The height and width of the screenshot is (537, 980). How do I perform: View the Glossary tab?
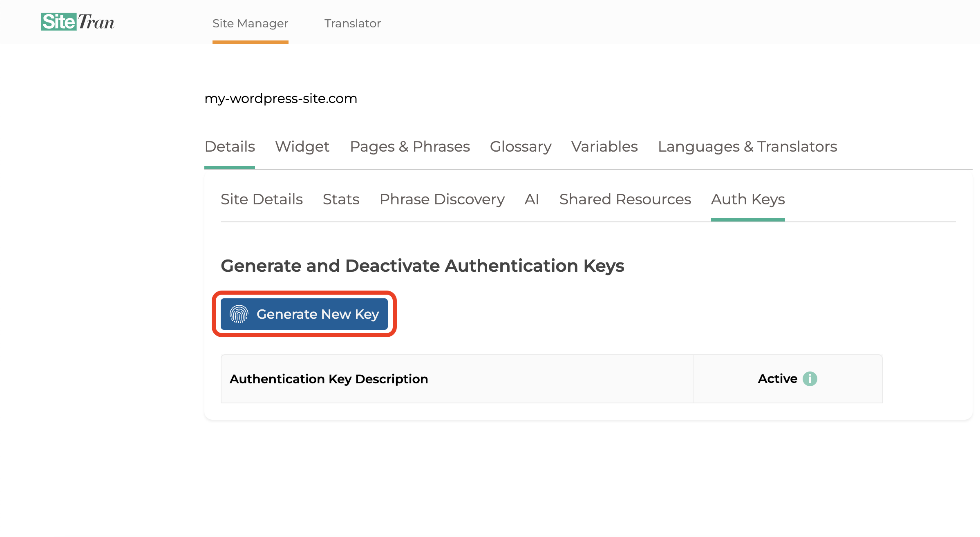(x=521, y=146)
